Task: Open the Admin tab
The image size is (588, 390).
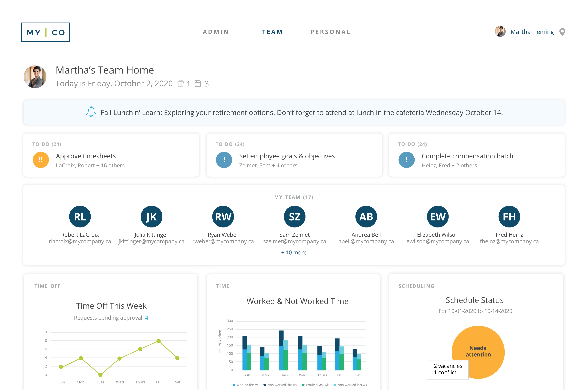Action: pos(216,32)
